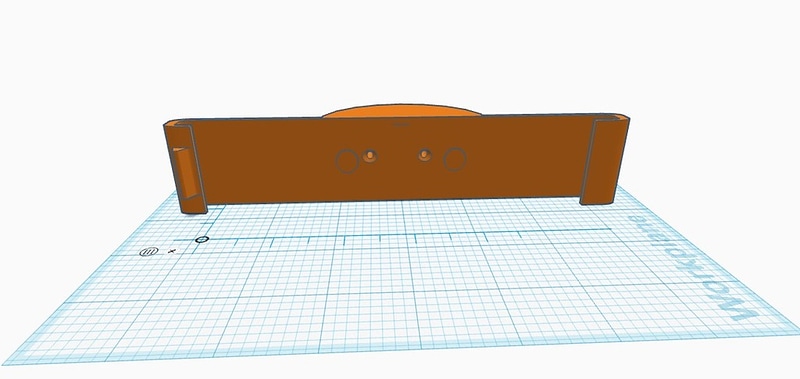The height and width of the screenshot is (379, 800).
Task: Click the blank white background above model
Action: [398, 51]
